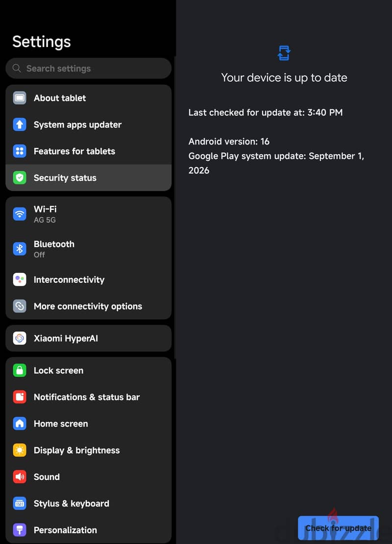This screenshot has width=392, height=544.
Task: Click the Home screen house icon
Action: (x=20, y=423)
